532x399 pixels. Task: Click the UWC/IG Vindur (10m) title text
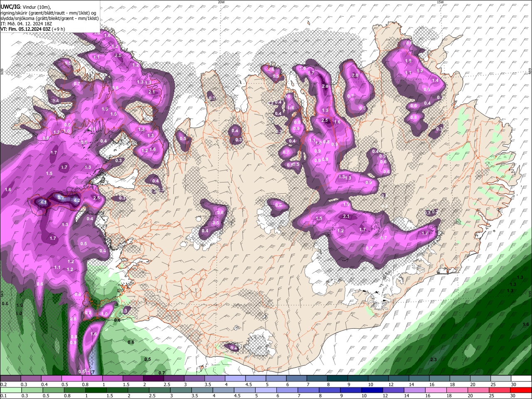coord(25,7)
